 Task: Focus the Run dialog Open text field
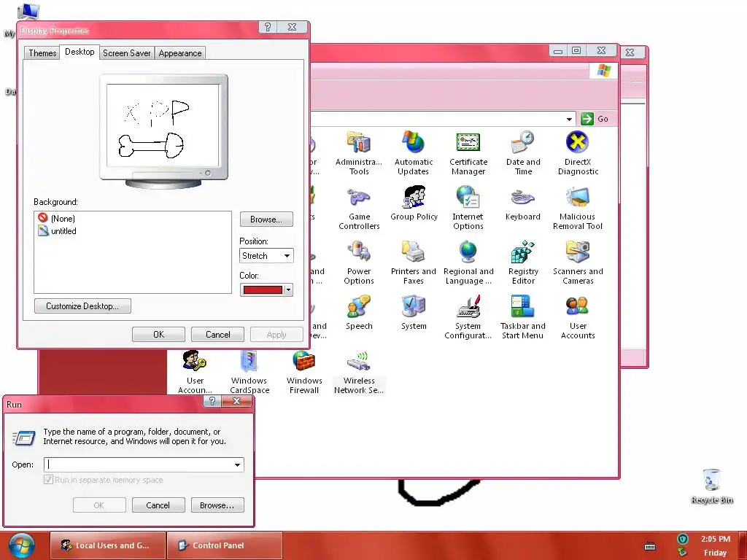(x=138, y=464)
